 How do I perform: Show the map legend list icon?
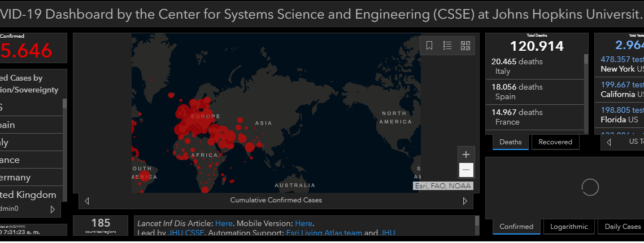[x=447, y=46]
